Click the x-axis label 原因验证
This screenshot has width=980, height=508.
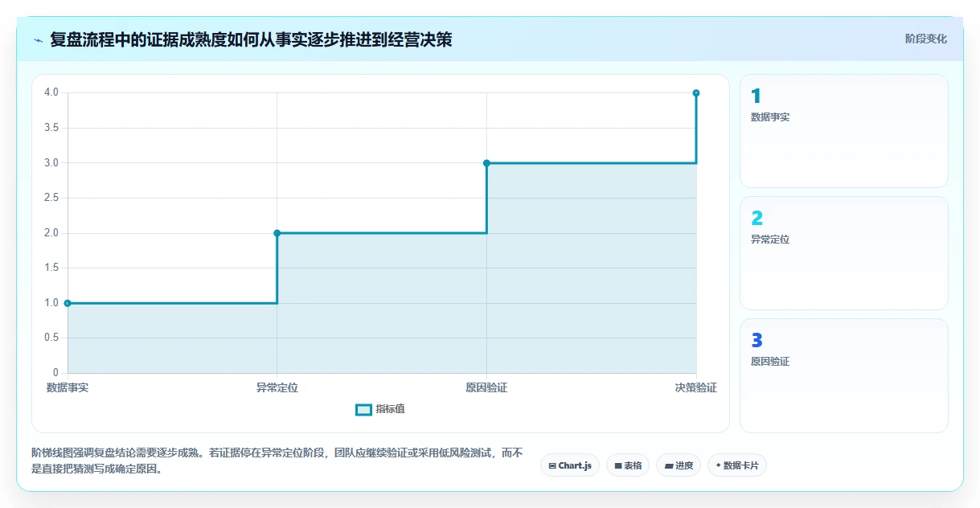(x=486, y=387)
